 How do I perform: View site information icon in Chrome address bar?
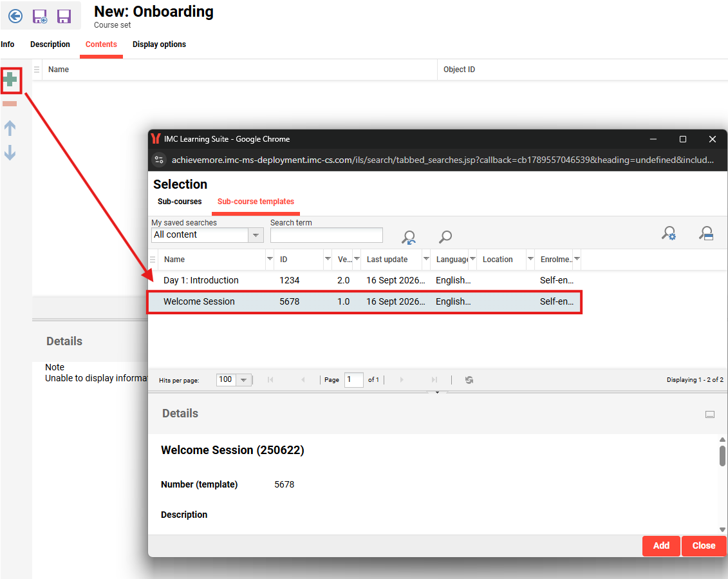point(159,160)
